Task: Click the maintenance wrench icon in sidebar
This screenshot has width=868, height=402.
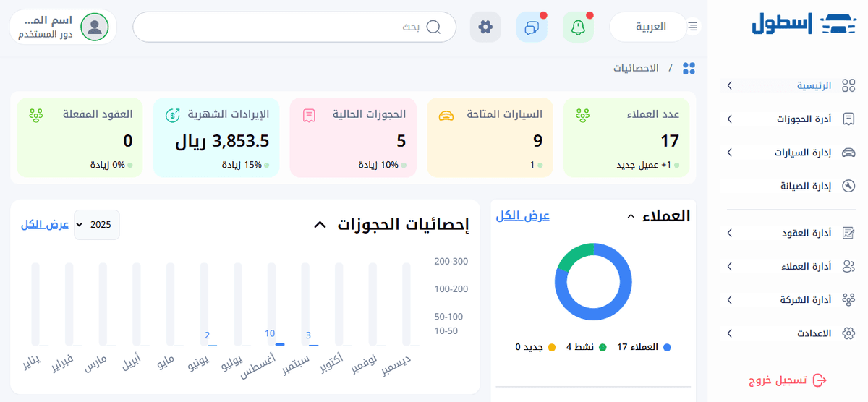Action: point(848,186)
